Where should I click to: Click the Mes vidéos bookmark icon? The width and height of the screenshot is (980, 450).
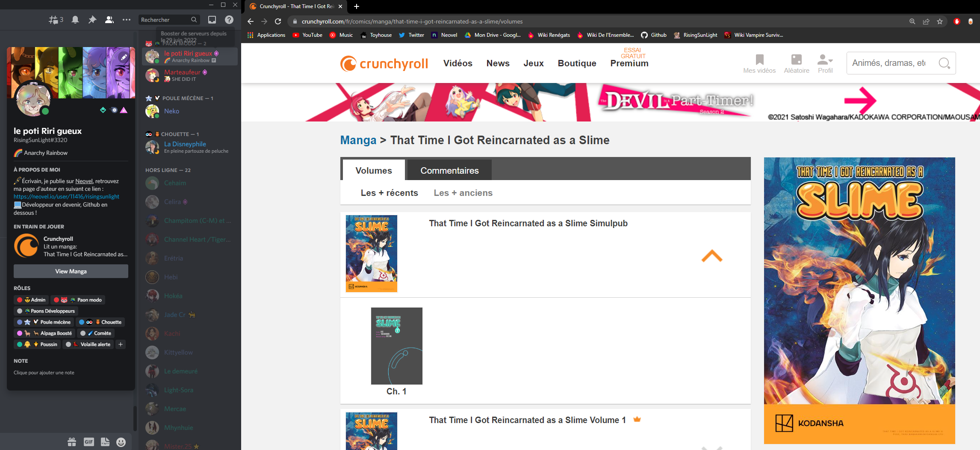click(x=759, y=60)
